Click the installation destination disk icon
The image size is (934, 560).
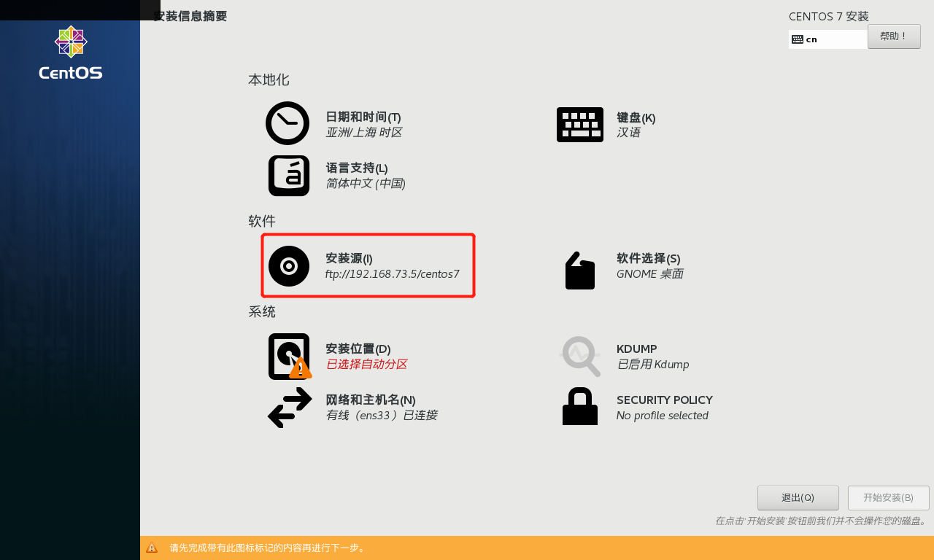point(289,357)
